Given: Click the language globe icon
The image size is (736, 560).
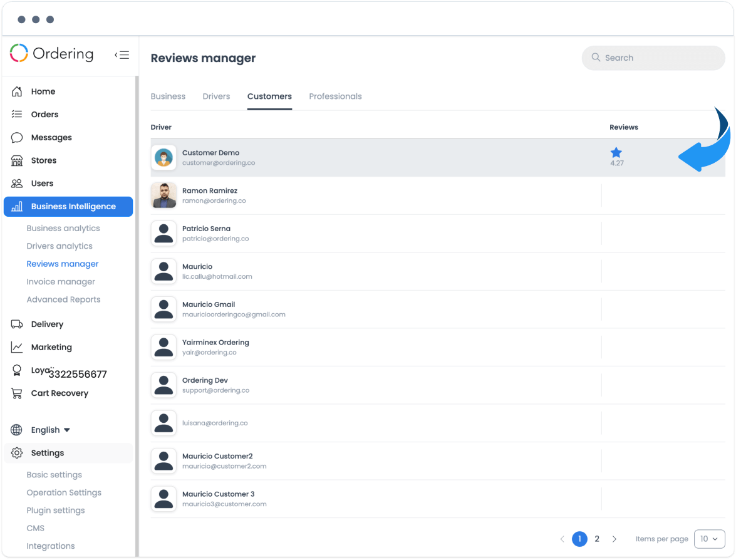Looking at the screenshot, I should (16, 430).
